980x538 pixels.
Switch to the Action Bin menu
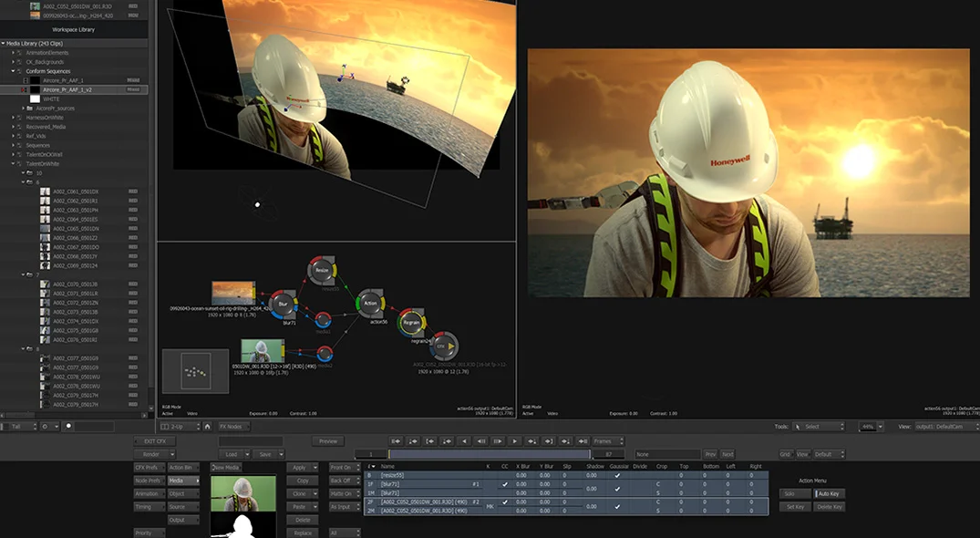tap(183, 468)
